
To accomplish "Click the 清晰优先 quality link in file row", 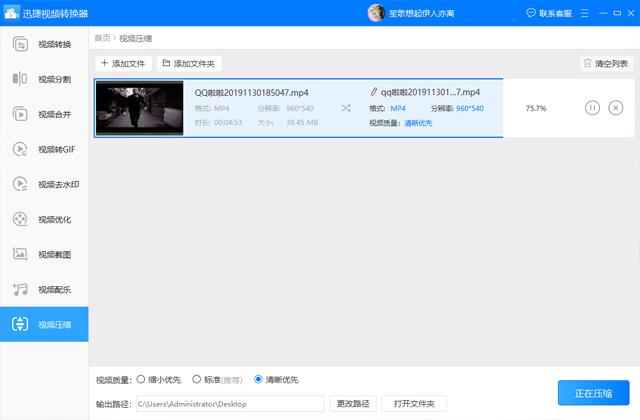I will pos(418,123).
